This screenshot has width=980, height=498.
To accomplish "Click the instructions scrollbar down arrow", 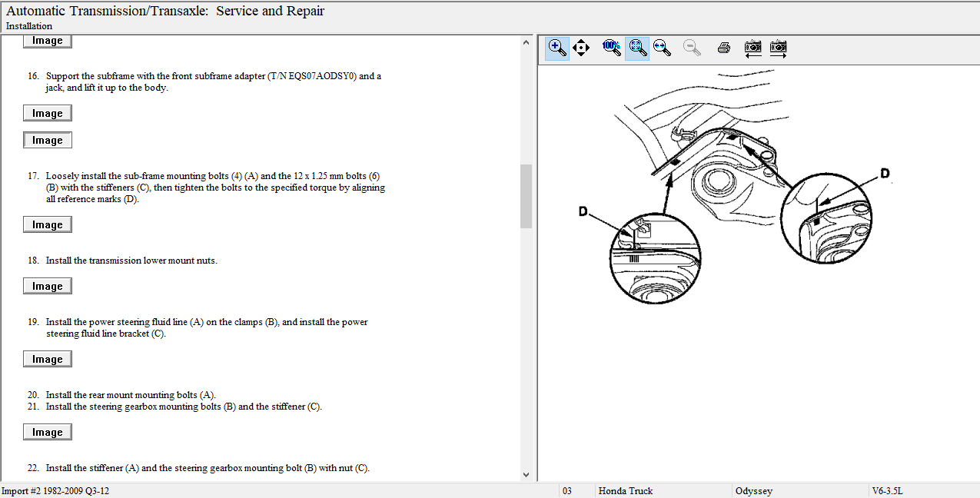I will [527, 475].
